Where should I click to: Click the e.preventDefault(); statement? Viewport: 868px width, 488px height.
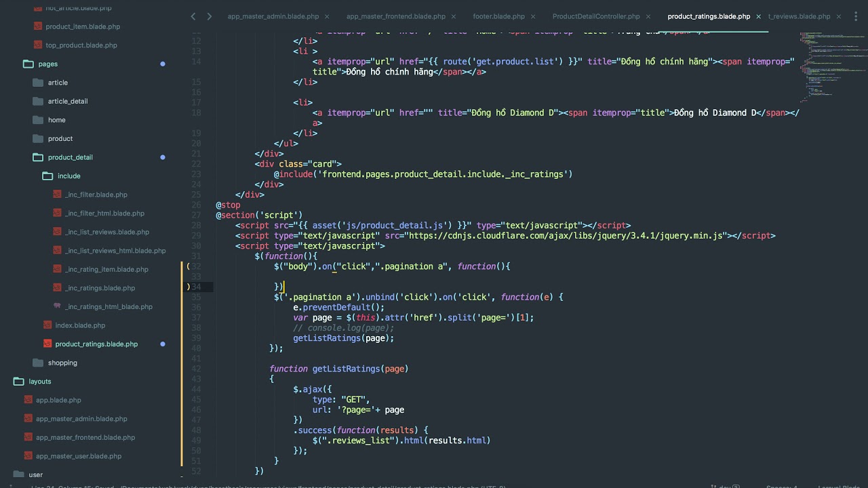tap(339, 307)
